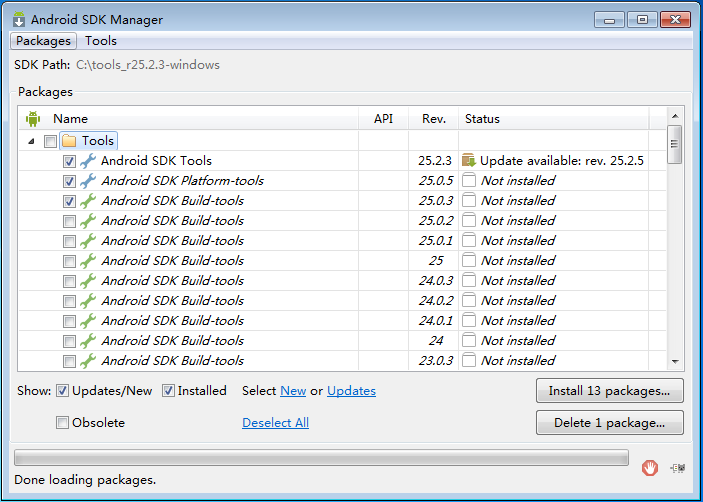This screenshot has height=502, width=703.
Task: Click the update available icon for rev. 25.2.3
Action: click(x=468, y=161)
